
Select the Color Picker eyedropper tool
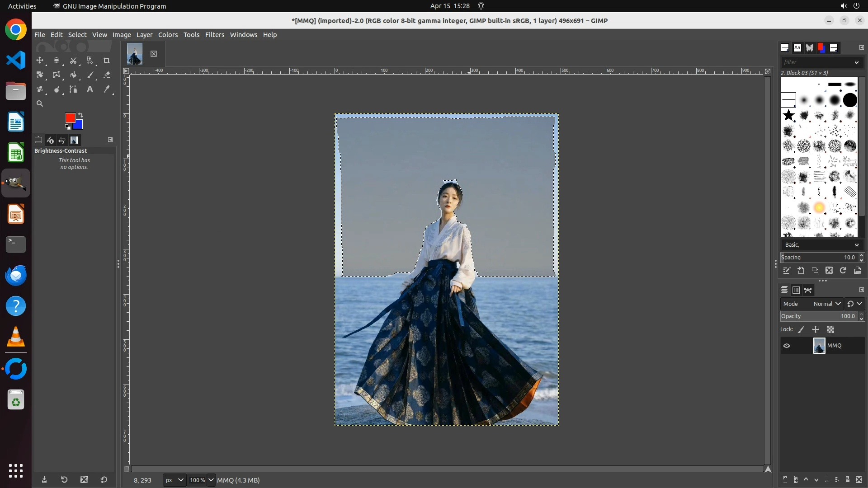(x=107, y=89)
